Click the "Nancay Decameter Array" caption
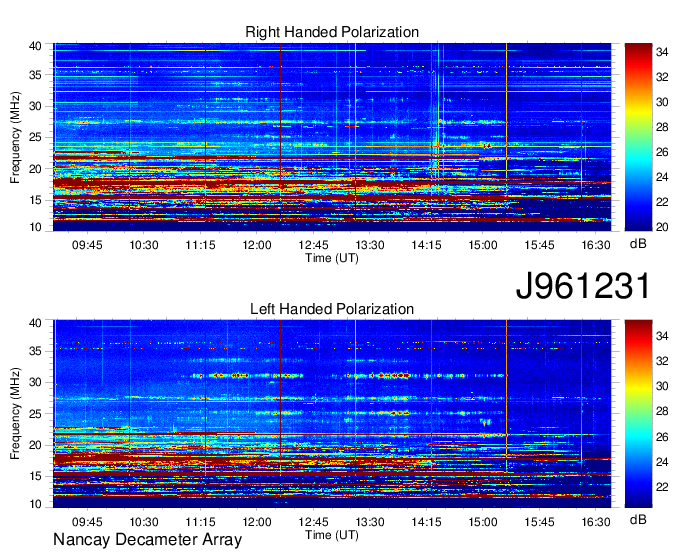Image resolution: width=680 pixels, height=552 pixels. (147, 540)
